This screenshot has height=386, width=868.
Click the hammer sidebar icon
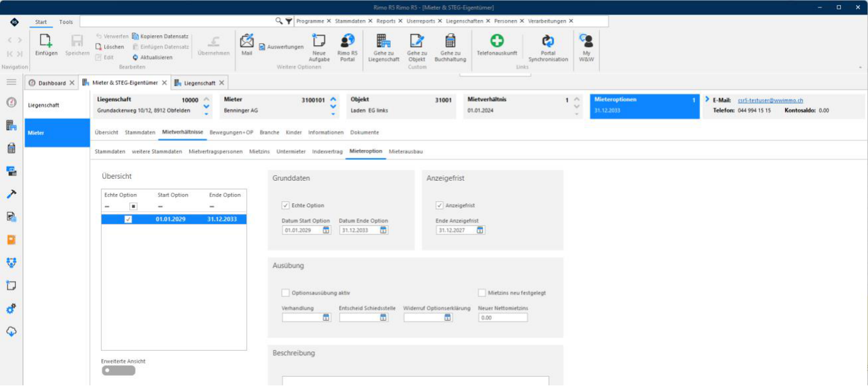pos(11,194)
